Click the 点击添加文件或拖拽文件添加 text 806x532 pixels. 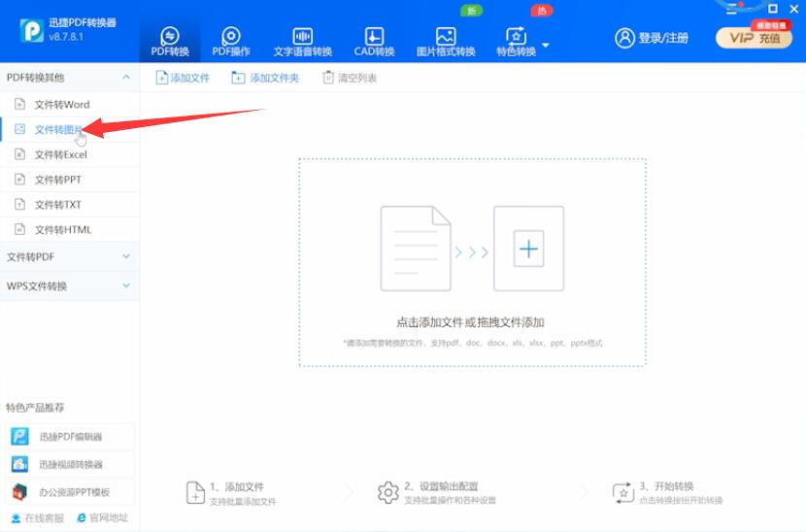[470, 322]
